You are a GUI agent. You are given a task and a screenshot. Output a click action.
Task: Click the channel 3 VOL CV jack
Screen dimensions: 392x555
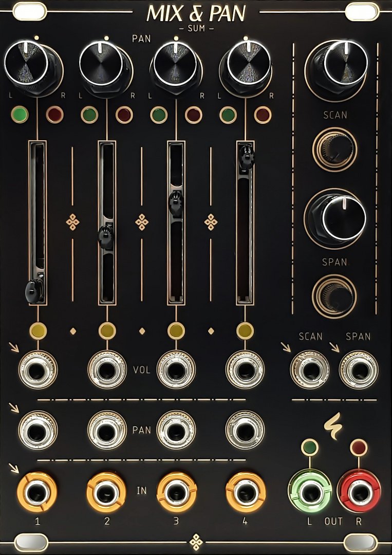tap(176, 369)
